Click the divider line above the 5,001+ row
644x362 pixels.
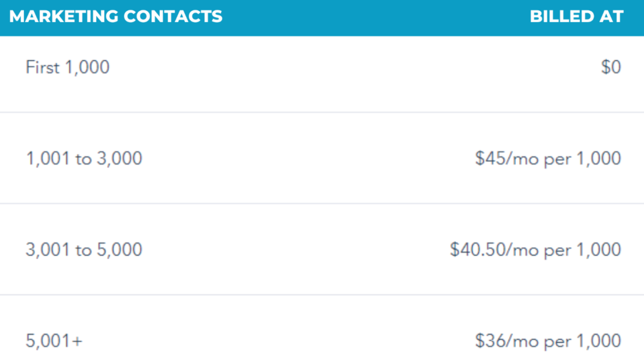pos(322,295)
